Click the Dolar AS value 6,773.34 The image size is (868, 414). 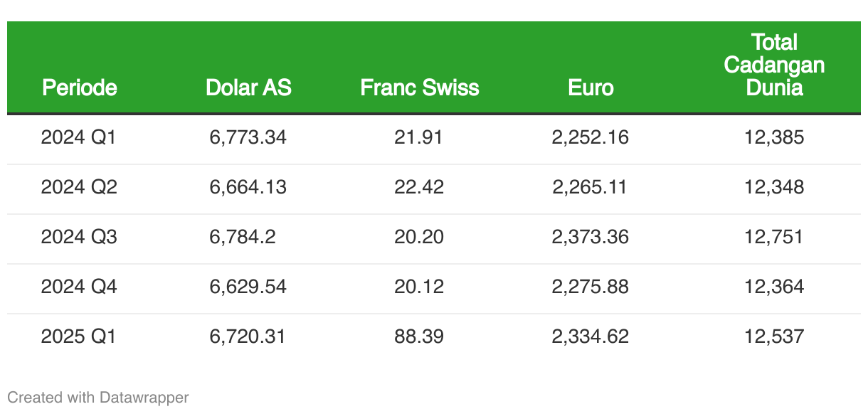click(x=248, y=137)
